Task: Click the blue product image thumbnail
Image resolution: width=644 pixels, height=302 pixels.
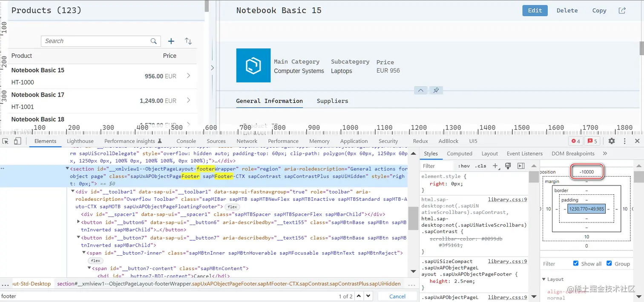Action: [x=253, y=66]
